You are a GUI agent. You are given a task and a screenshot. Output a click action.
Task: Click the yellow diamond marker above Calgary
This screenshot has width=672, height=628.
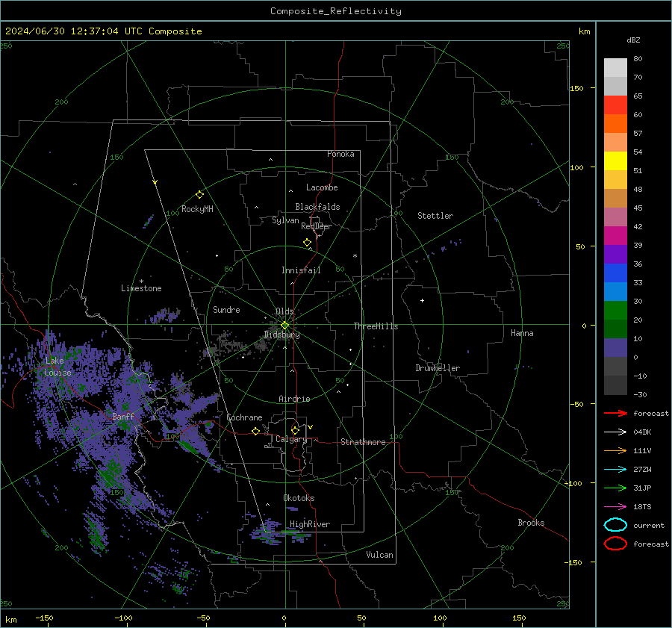click(x=295, y=430)
